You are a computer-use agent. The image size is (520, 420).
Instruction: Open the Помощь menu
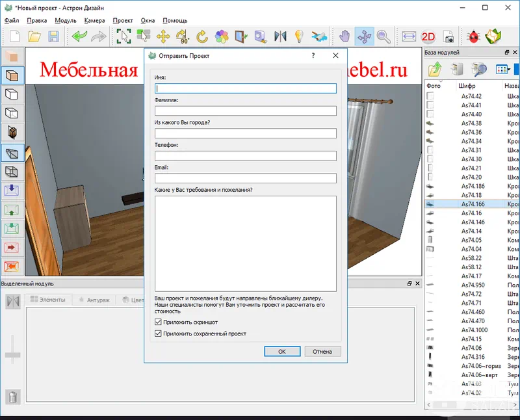pyautogui.click(x=175, y=21)
